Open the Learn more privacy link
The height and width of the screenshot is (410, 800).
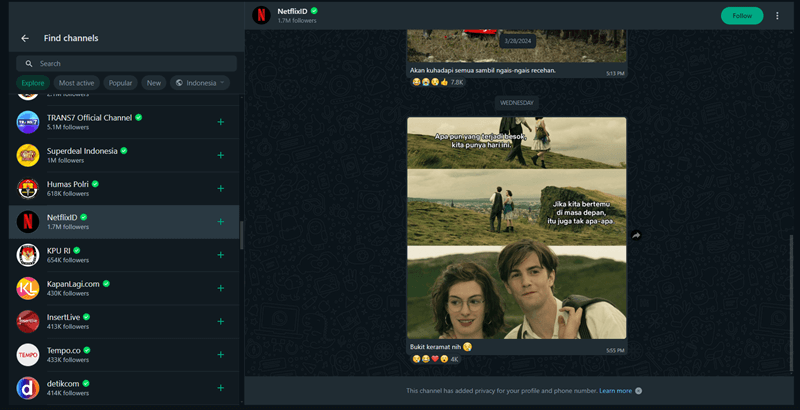point(615,391)
